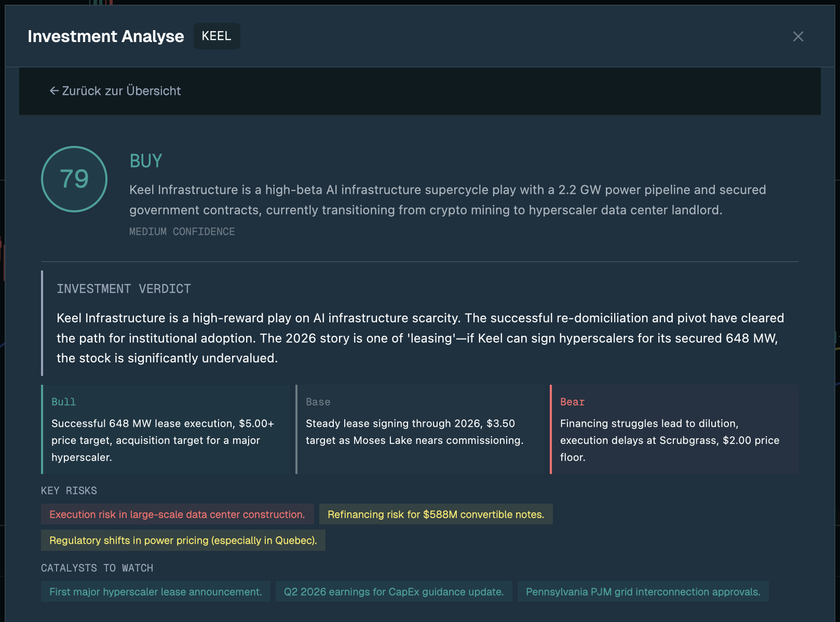Screen dimensions: 840x622
Task: Open the Bull scenario card
Action: pyautogui.click(x=165, y=429)
